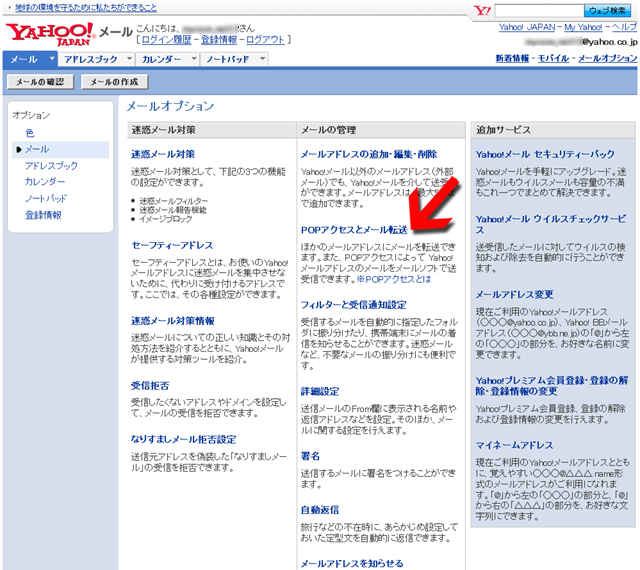640x570 pixels.
Task: Expand the メール tab dropdown arrow
Action: pos(51,59)
